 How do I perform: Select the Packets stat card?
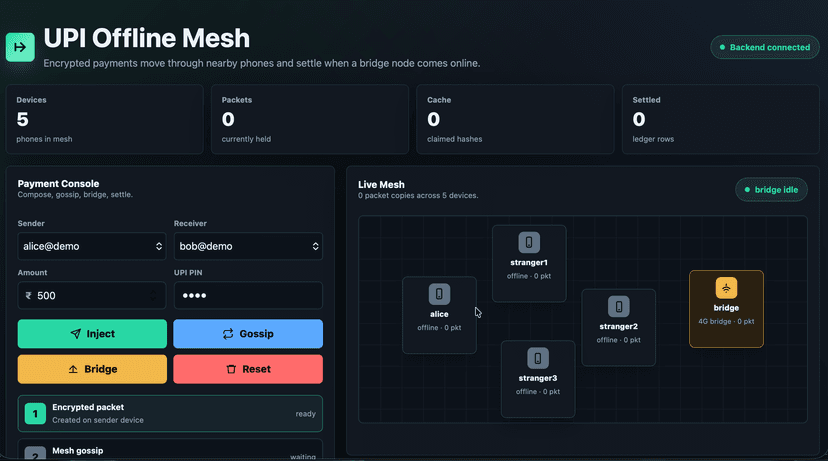click(310, 119)
